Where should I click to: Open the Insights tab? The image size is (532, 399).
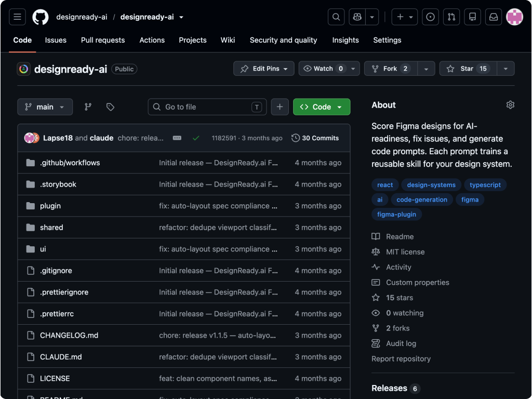[345, 40]
